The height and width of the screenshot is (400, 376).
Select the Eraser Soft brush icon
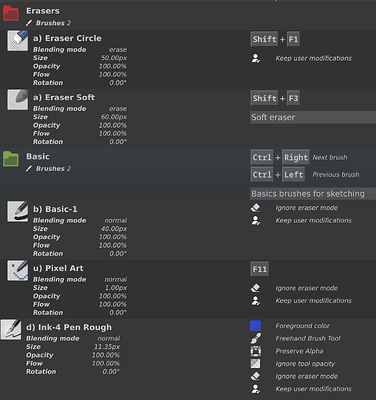click(18, 100)
